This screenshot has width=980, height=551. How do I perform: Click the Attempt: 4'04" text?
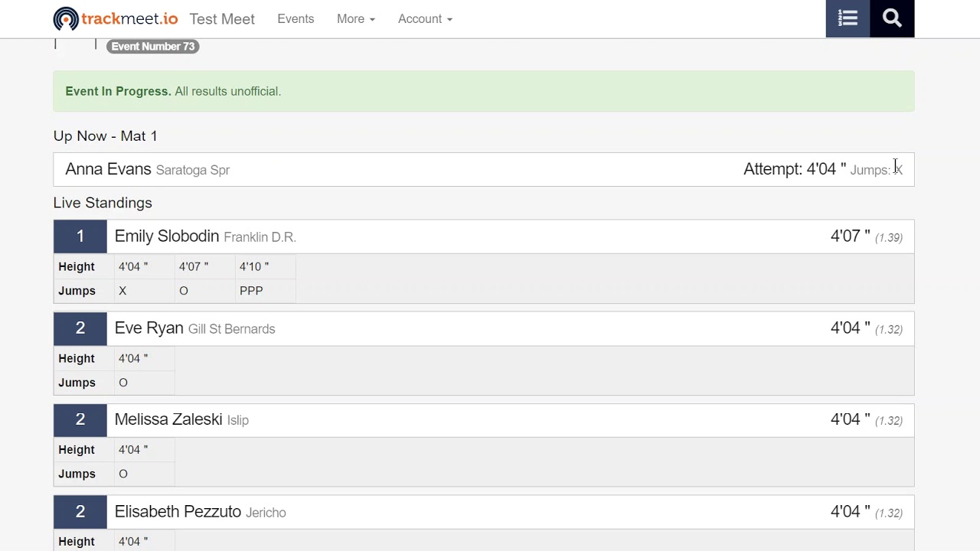click(795, 169)
